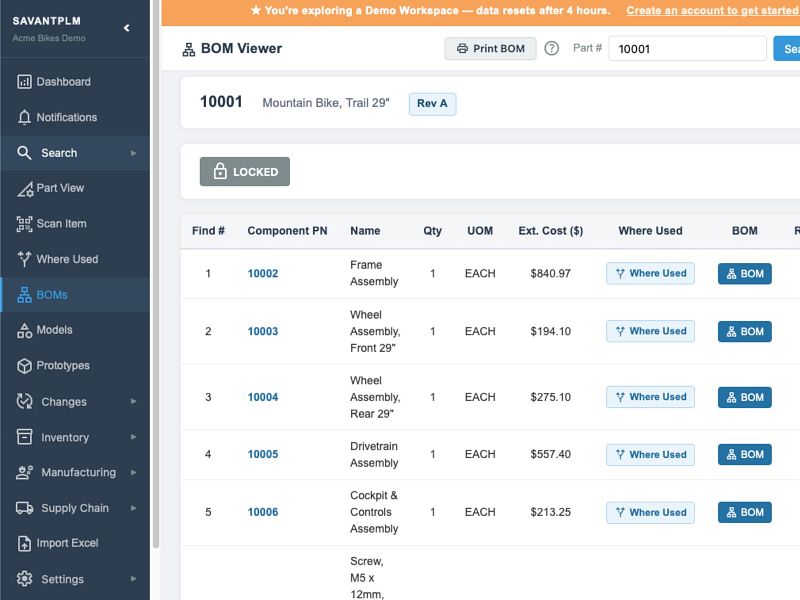Open BOM for Frame Assembly row
Screen dimensions: 800x600
tap(745, 274)
